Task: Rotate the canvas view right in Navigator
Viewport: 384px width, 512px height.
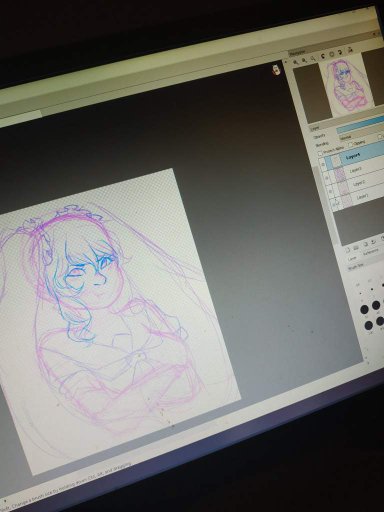Action: [x=340, y=52]
